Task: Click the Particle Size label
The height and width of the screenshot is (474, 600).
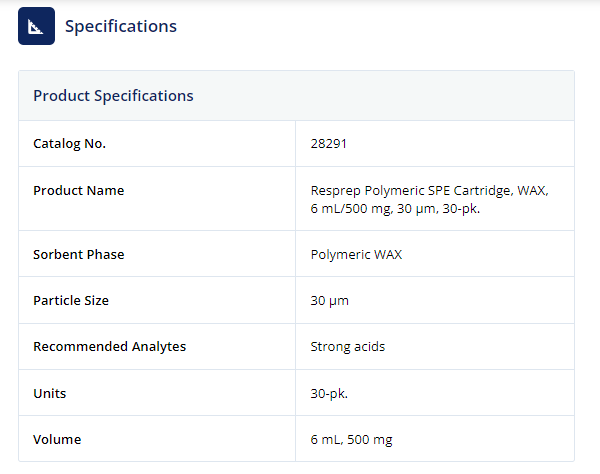Action: [x=71, y=301]
